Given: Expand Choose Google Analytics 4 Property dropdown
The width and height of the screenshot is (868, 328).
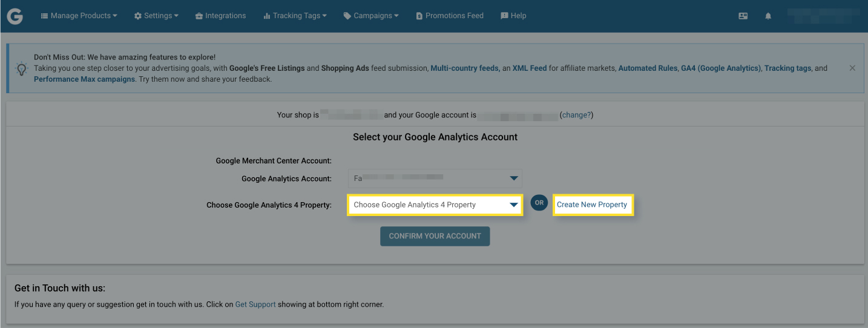Looking at the screenshot, I should click(x=435, y=205).
